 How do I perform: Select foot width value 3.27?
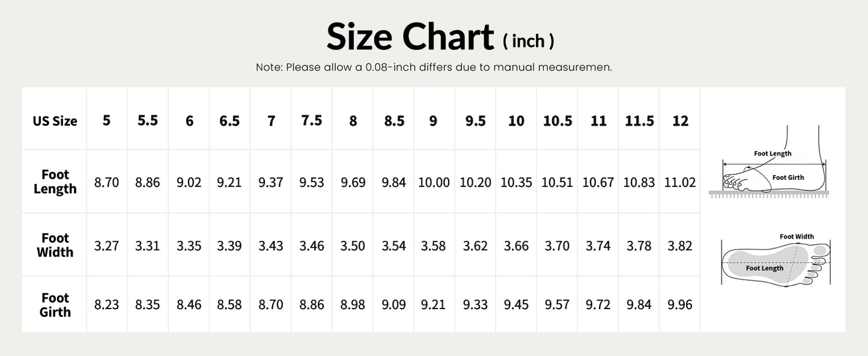[106, 245]
